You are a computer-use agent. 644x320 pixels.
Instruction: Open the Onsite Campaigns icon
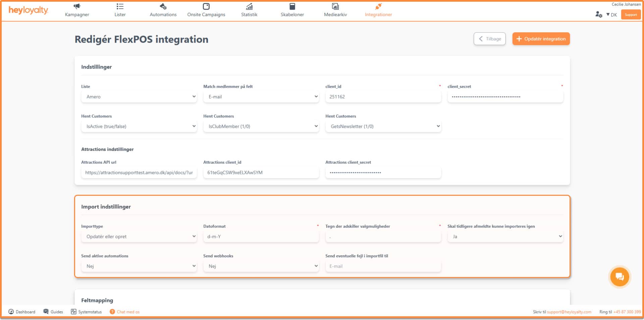[206, 6]
